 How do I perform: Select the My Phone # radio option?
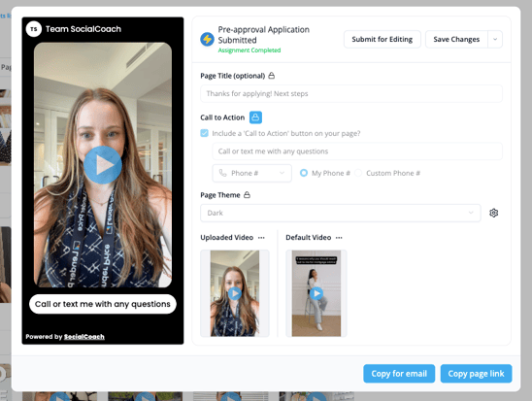click(x=304, y=173)
